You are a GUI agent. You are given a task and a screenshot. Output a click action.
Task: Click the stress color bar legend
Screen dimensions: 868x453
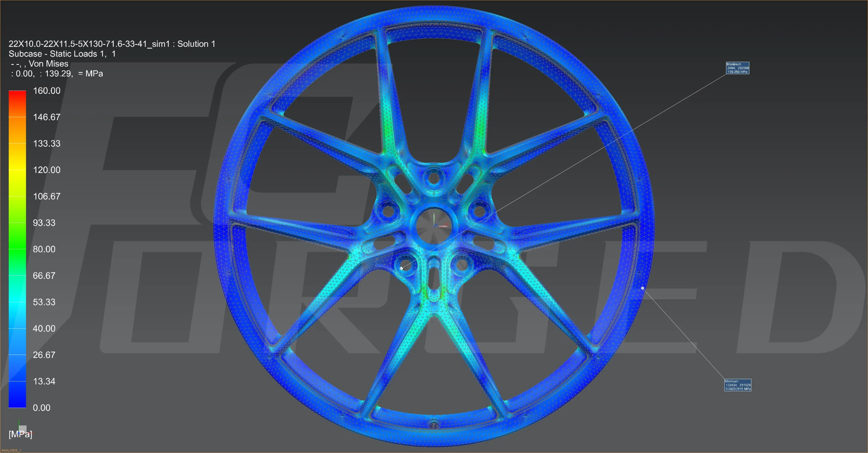(x=17, y=249)
